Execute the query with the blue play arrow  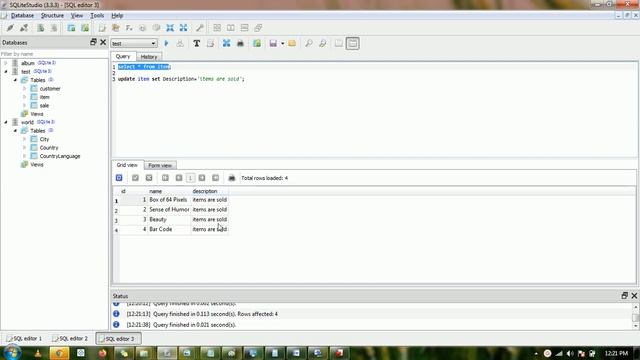[166, 43]
